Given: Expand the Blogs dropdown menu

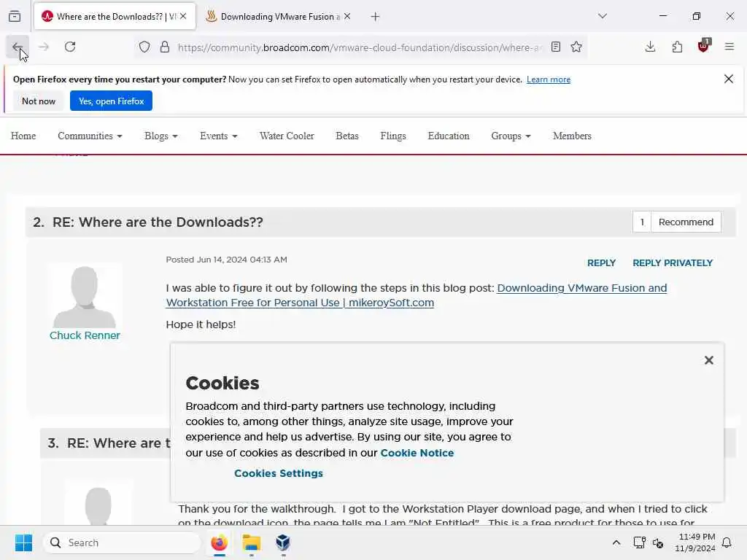Looking at the screenshot, I should point(161,136).
